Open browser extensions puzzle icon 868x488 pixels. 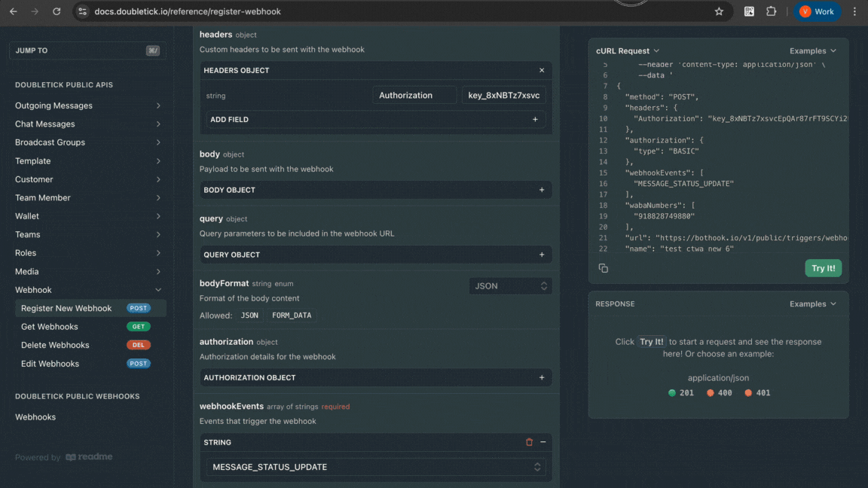[x=771, y=11]
